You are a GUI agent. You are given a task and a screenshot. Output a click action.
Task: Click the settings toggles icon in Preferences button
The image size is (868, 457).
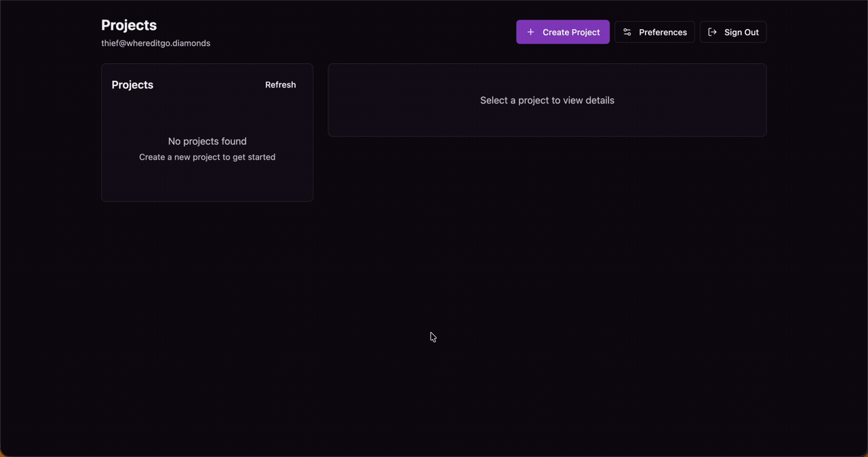[x=627, y=32]
